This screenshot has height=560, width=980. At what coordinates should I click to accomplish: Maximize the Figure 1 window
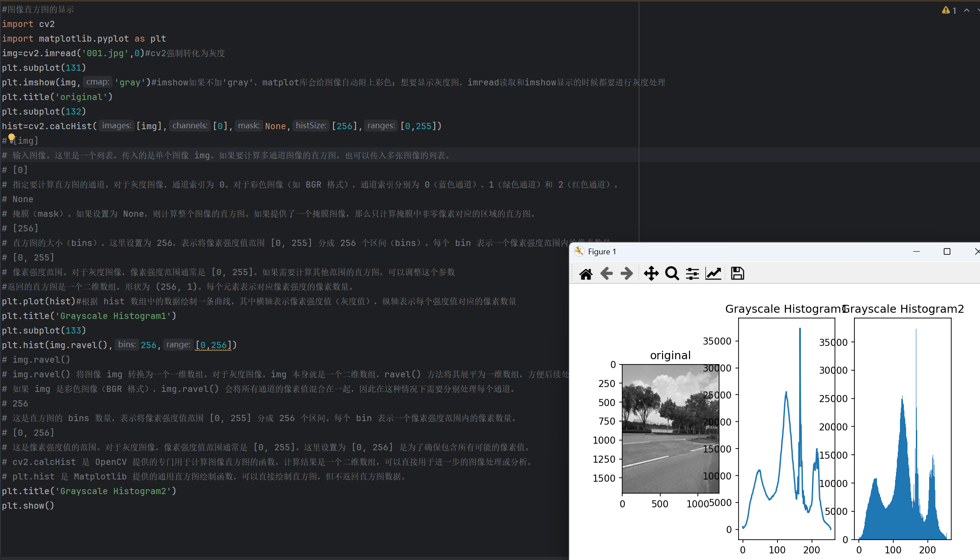pyautogui.click(x=947, y=252)
